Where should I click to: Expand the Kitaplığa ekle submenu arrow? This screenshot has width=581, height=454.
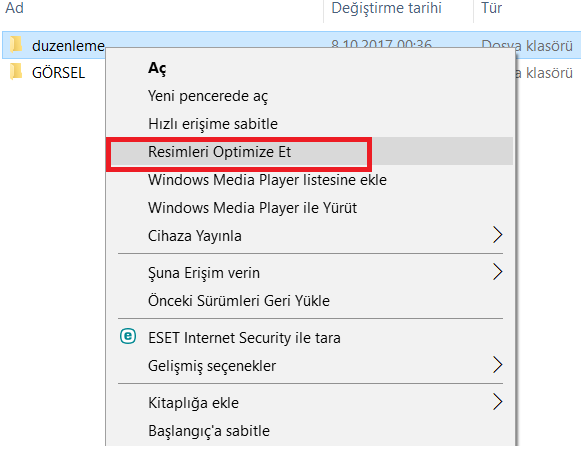click(498, 402)
